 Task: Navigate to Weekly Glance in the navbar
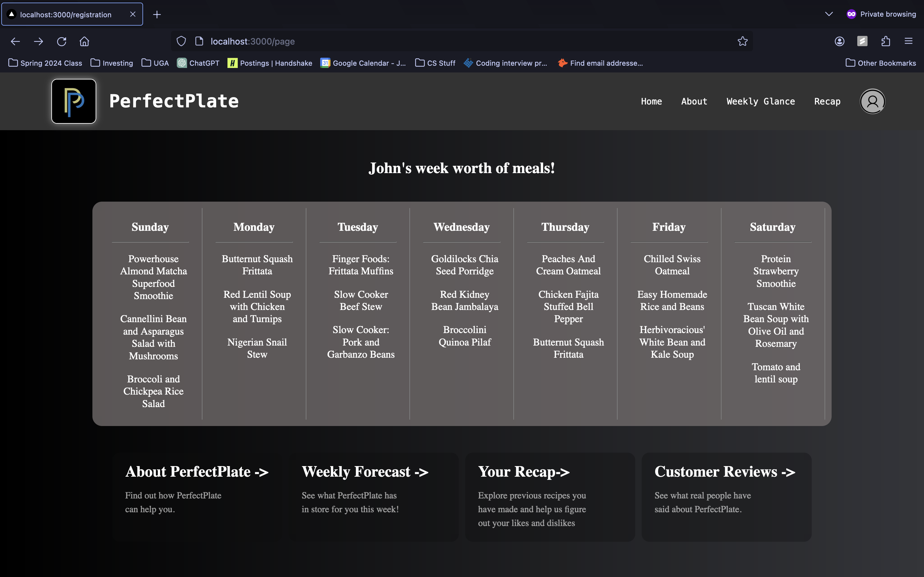760,101
